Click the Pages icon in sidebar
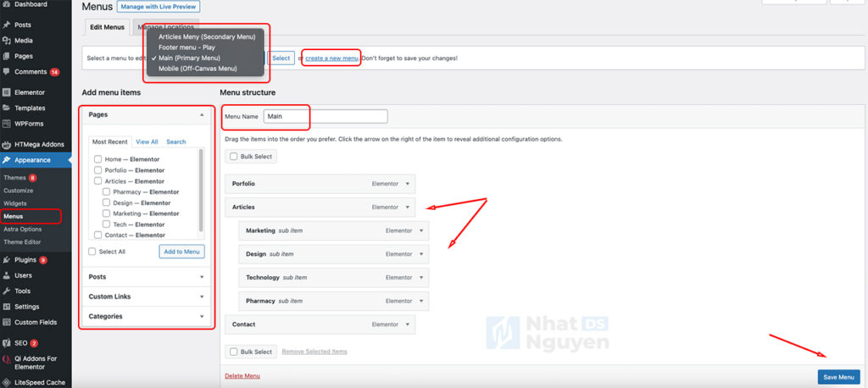The image size is (868, 388). pos(7,56)
